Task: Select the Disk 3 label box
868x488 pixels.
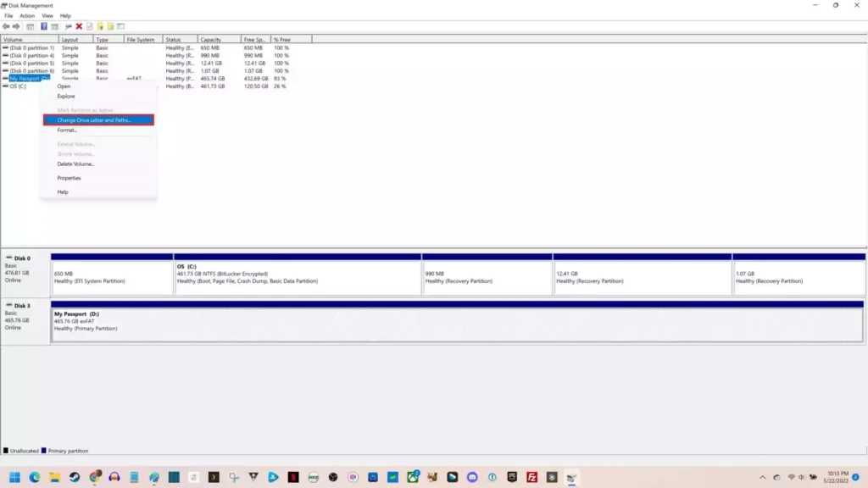Action: coord(25,322)
